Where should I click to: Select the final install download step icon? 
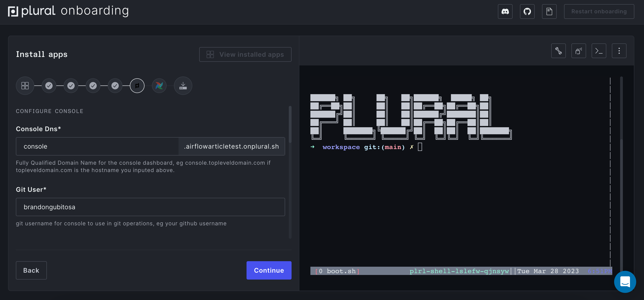[183, 86]
